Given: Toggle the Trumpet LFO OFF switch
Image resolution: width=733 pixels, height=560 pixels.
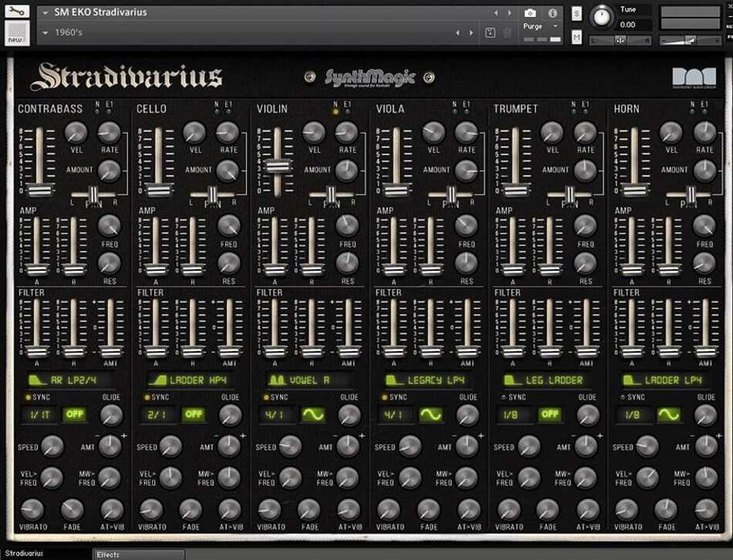Looking at the screenshot, I should pos(550,415).
